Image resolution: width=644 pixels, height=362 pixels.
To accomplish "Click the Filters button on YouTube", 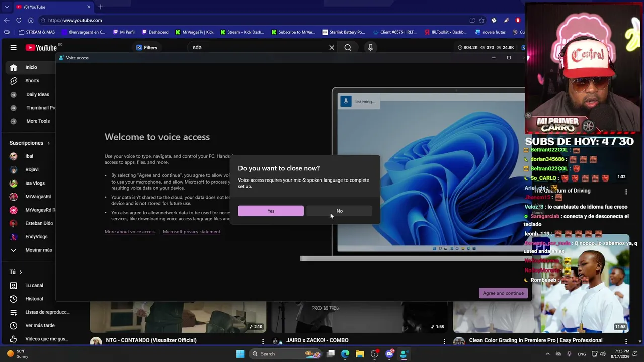I will (147, 48).
